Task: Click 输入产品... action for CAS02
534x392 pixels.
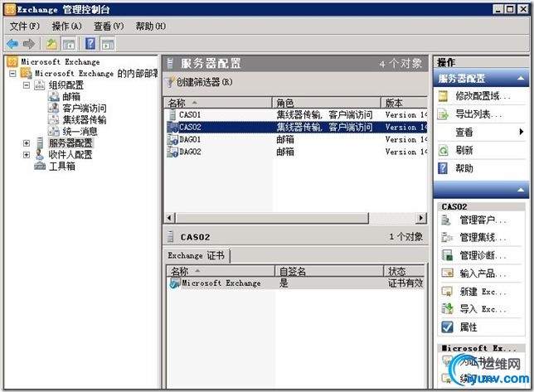Action: coord(481,273)
